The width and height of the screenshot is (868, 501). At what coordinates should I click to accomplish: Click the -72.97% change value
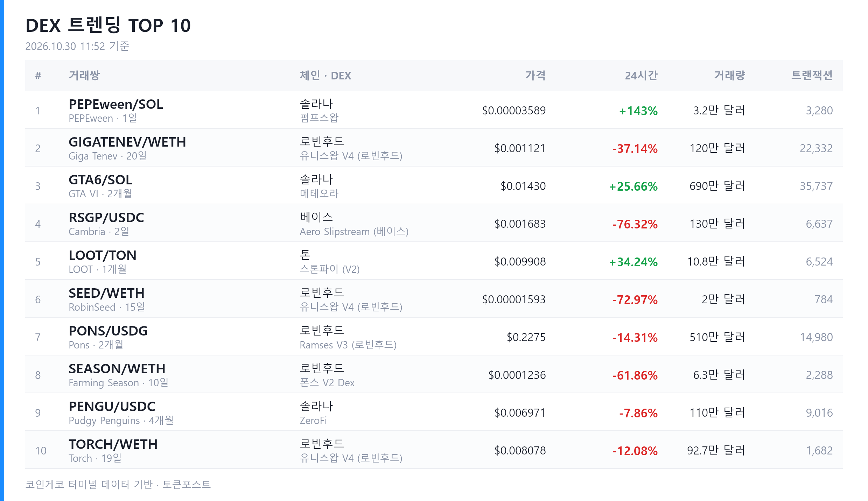[x=635, y=300]
